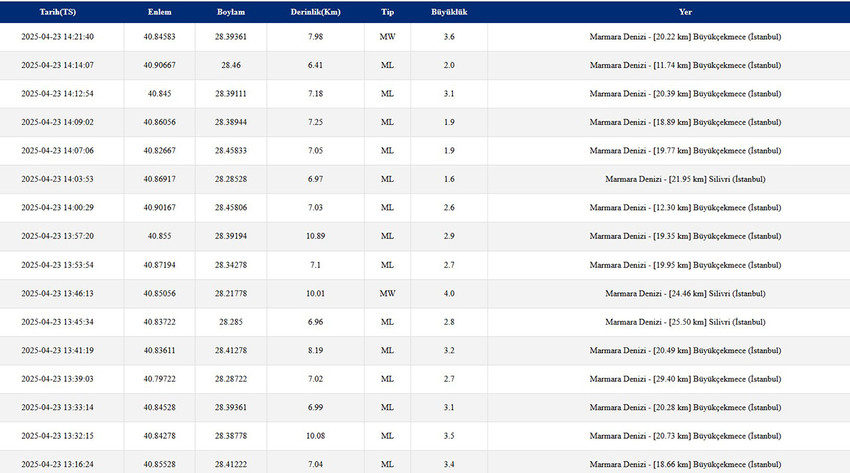Click location with [11.74 km] Büyükçekmece
The width and height of the screenshot is (850, 473).
(x=685, y=65)
